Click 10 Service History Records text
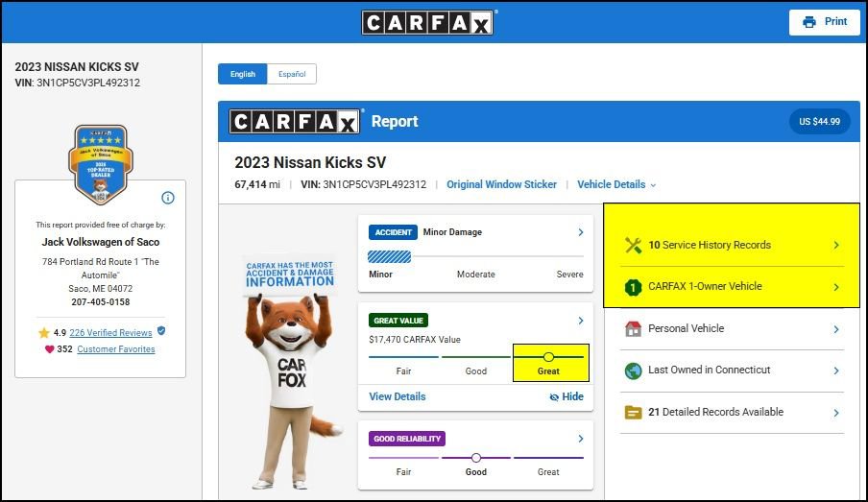This screenshot has height=502, width=868. (x=710, y=245)
